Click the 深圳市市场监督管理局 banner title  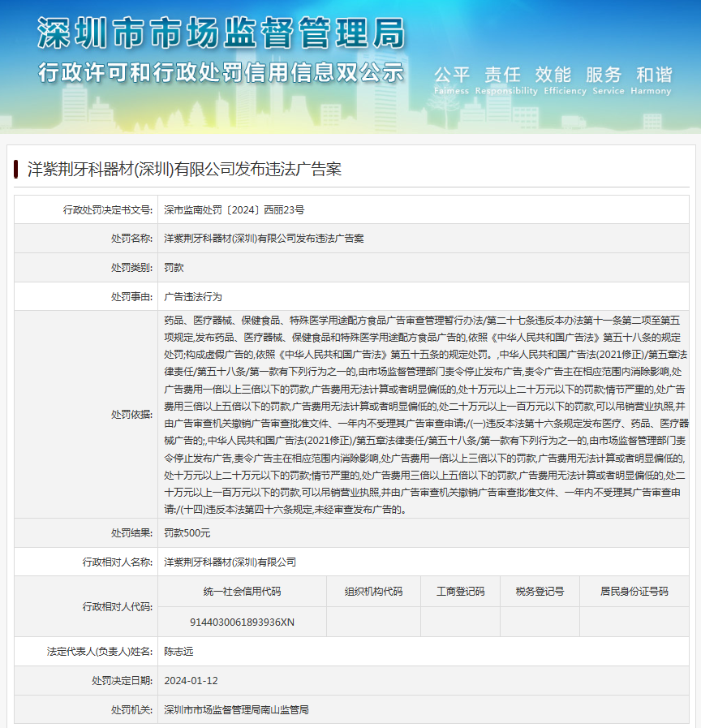[x=221, y=33]
